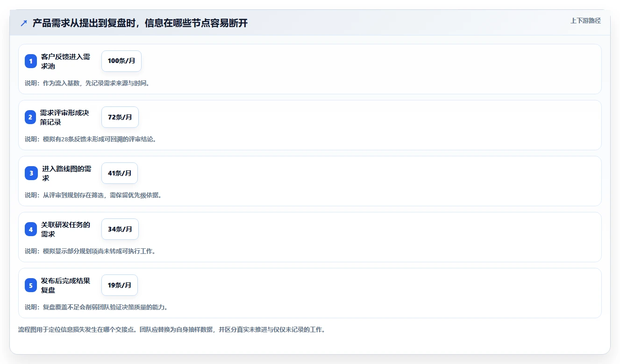Click the step 3 number badge
Viewport: 620px width, 364px height.
pos(31,173)
